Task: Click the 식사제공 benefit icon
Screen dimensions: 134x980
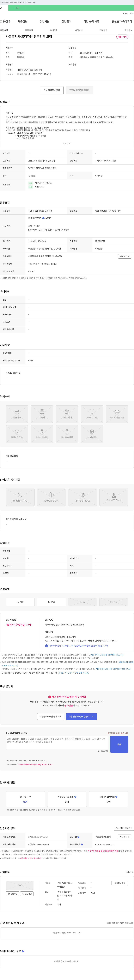Action: pos(92,434)
